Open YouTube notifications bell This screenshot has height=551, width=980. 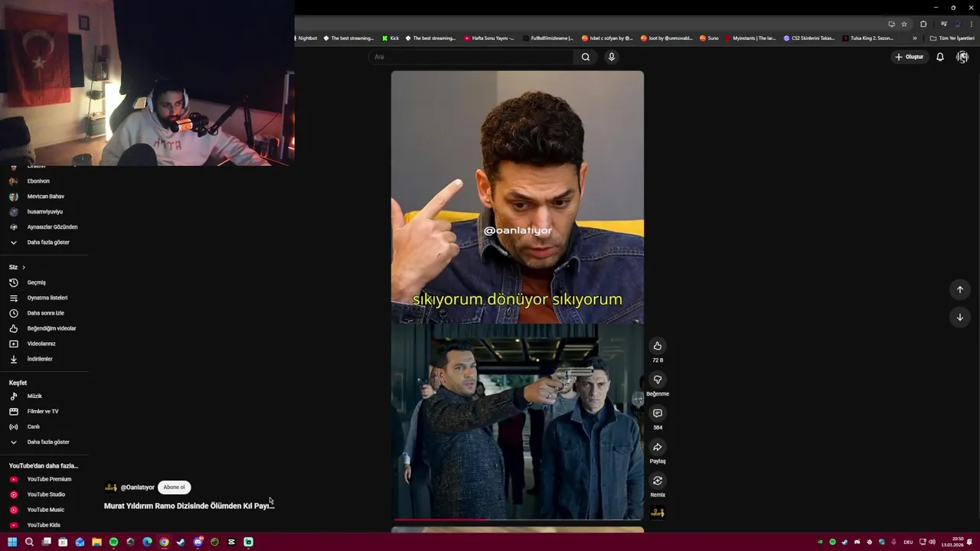939,57
